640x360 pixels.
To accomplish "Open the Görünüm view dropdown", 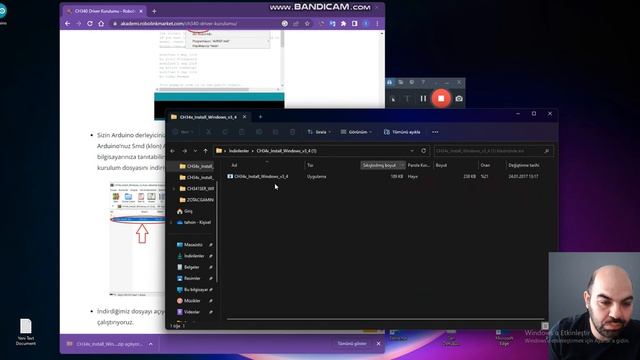I will point(356,132).
